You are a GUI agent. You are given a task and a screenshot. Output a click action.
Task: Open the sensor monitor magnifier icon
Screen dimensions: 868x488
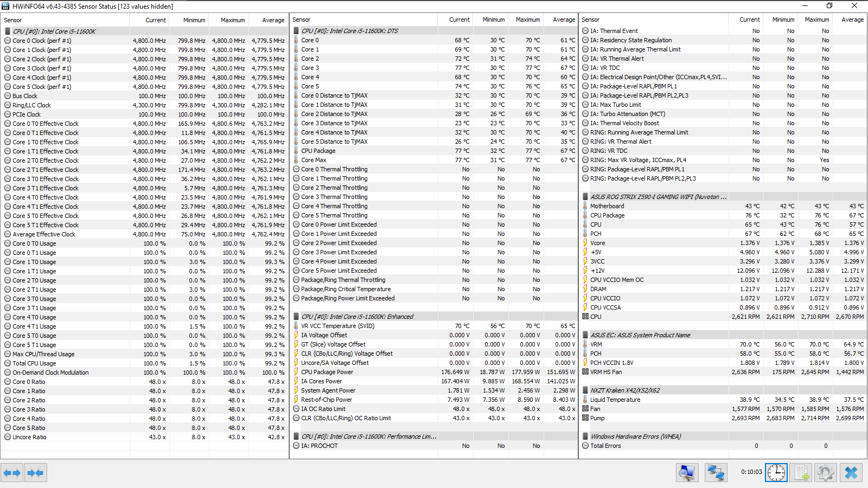coord(687,473)
